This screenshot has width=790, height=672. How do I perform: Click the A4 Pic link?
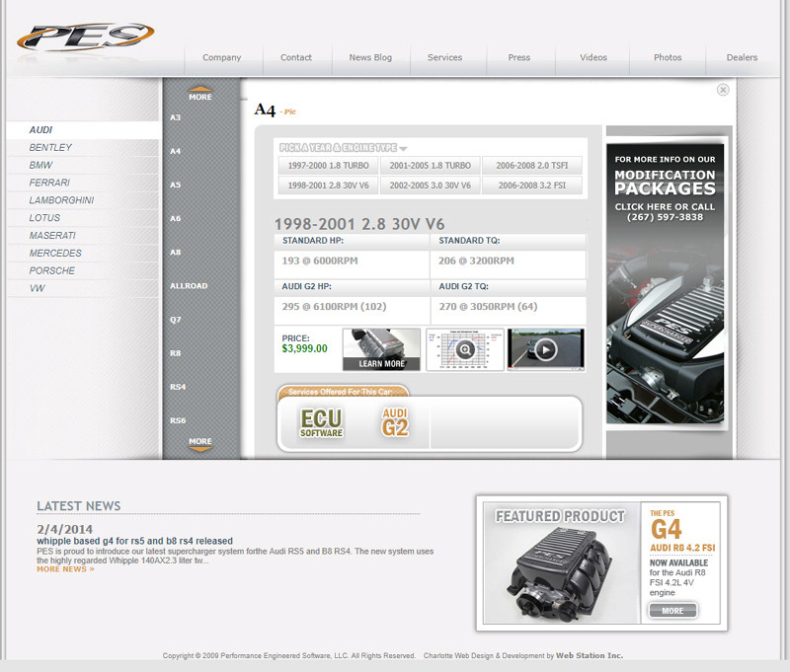pyautogui.click(x=289, y=112)
